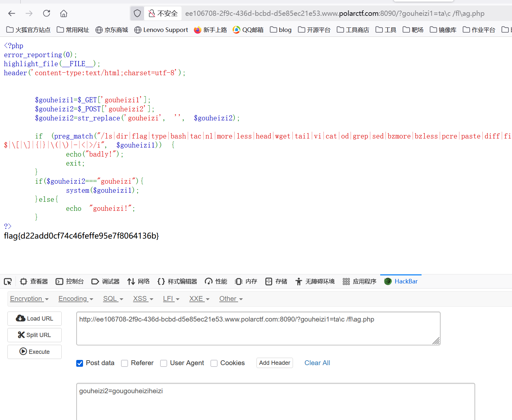
Task: Open the 开源平台 bookmark folder
Action: 314,30
